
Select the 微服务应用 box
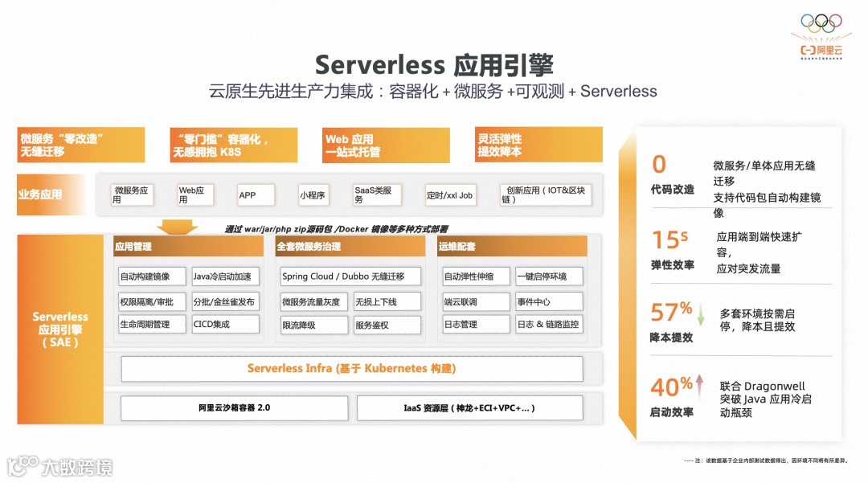(132, 194)
